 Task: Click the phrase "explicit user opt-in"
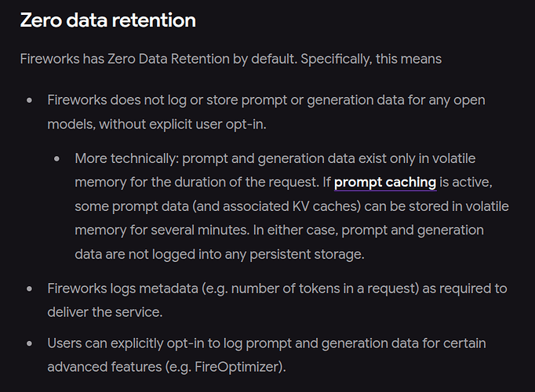[x=208, y=124]
